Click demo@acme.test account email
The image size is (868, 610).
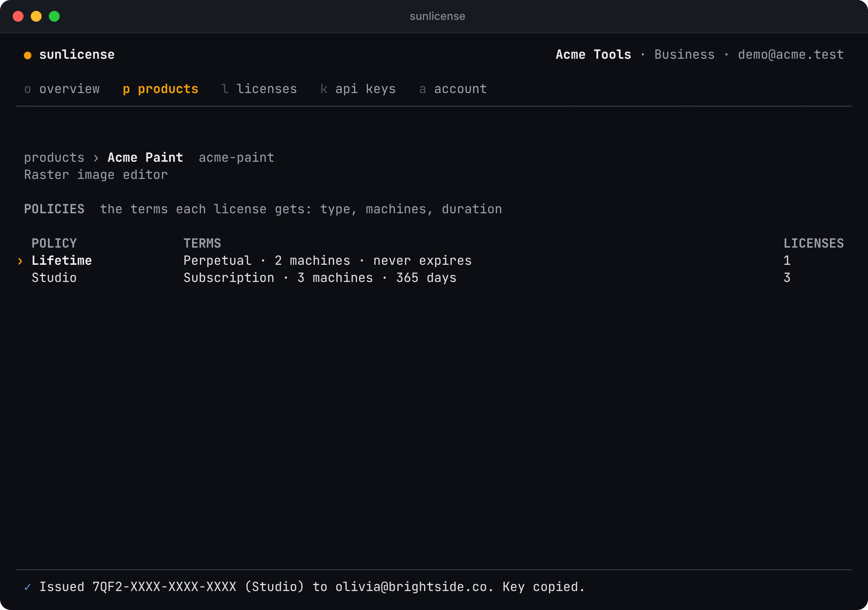pyautogui.click(x=791, y=55)
